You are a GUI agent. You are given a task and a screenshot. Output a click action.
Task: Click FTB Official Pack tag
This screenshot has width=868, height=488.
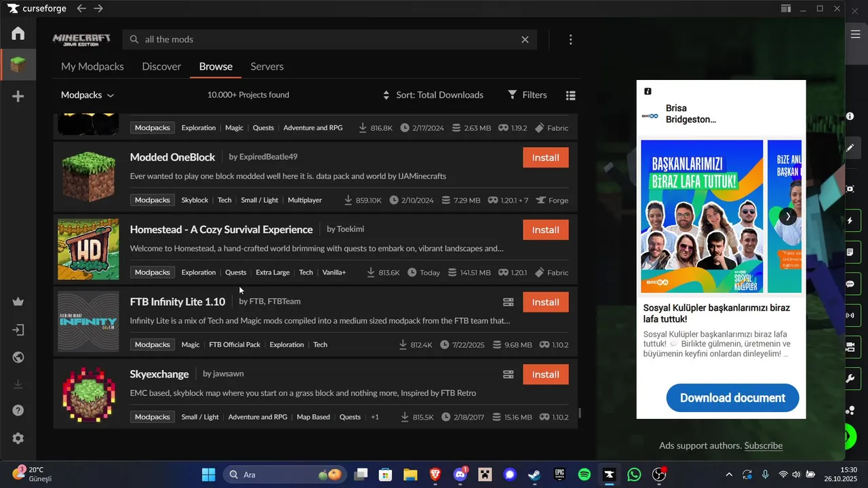(x=235, y=345)
